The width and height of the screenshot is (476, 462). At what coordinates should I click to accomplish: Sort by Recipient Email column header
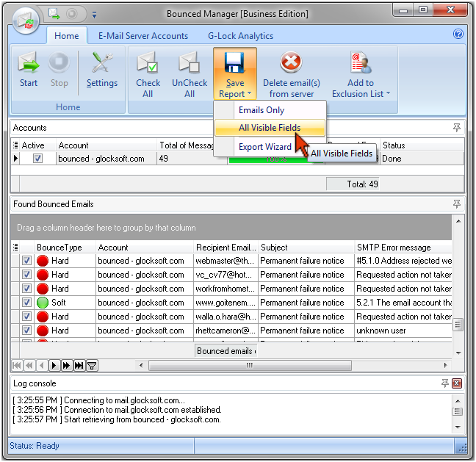click(x=226, y=248)
